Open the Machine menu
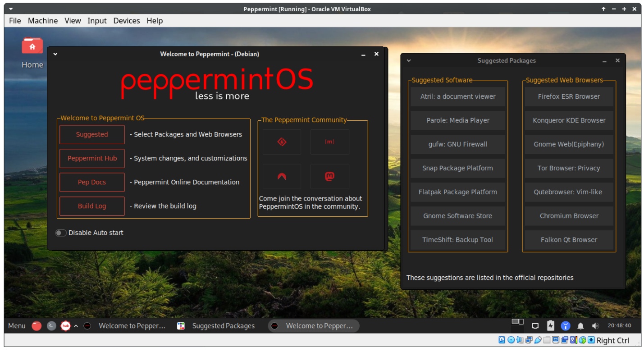The height and width of the screenshot is (352, 644). click(x=43, y=21)
